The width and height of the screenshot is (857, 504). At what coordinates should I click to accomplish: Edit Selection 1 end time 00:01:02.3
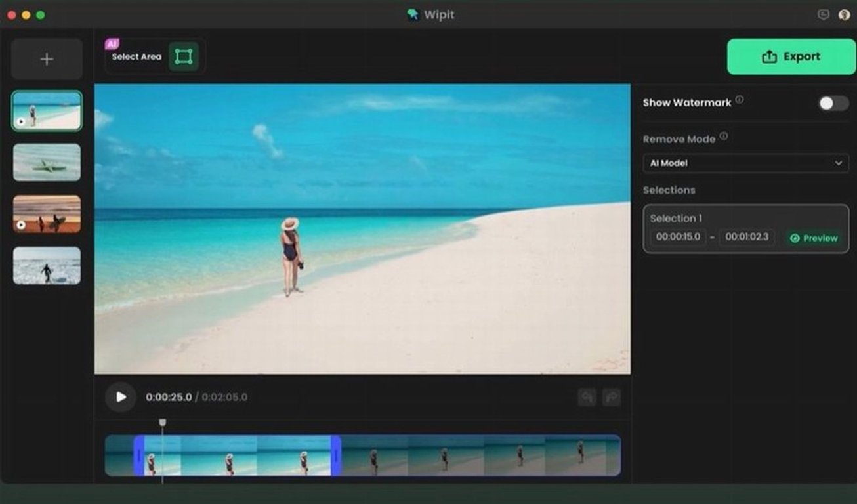[x=747, y=237]
